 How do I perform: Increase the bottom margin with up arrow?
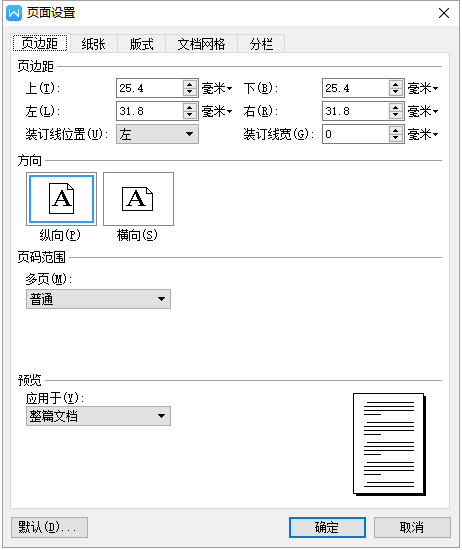click(396, 84)
